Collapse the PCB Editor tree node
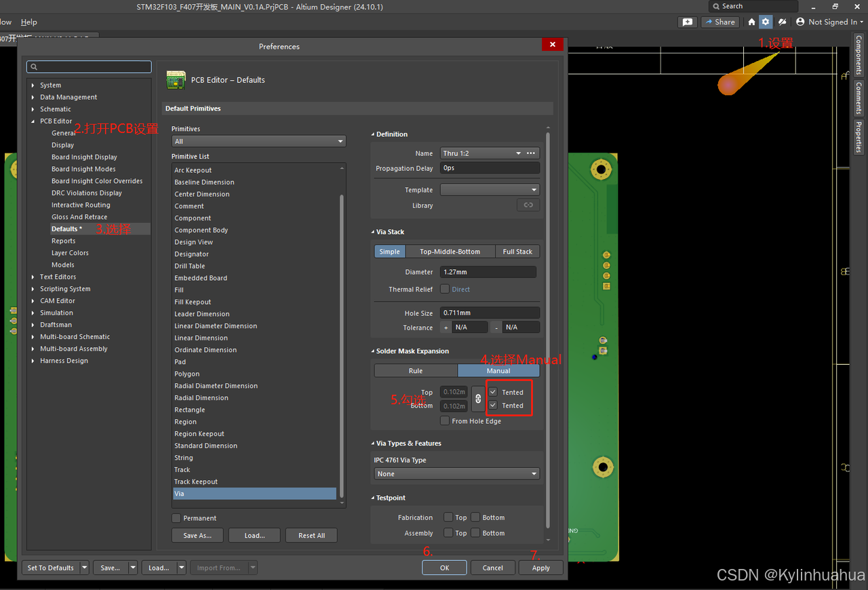The height and width of the screenshot is (590, 868). (33, 121)
